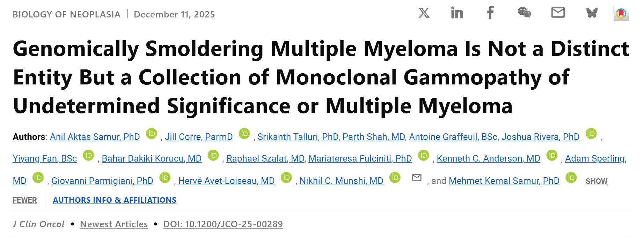The height and width of the screenshot is (238, 644).
Task: Share the article by email
Action: tap(558, 13)
